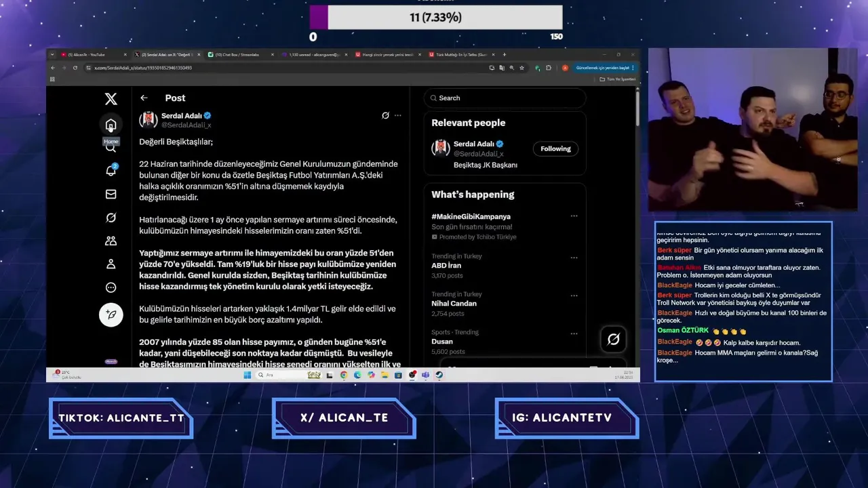Viewport: 868px width, 488px height.
Task: Switch to Hangi zincir yemek yerini tab
Action: (387, 54)
